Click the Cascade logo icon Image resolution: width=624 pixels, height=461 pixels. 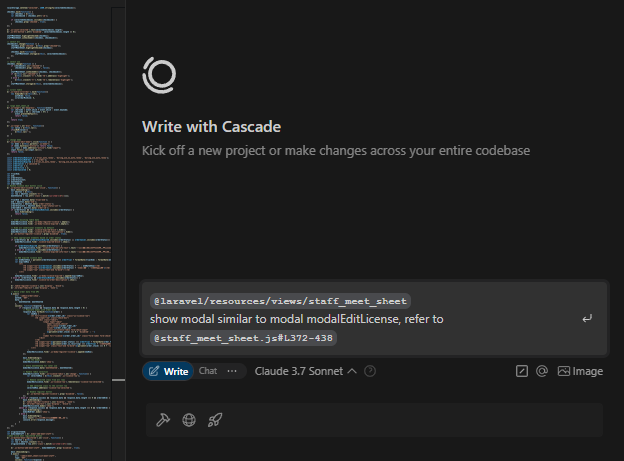[159, 75]
